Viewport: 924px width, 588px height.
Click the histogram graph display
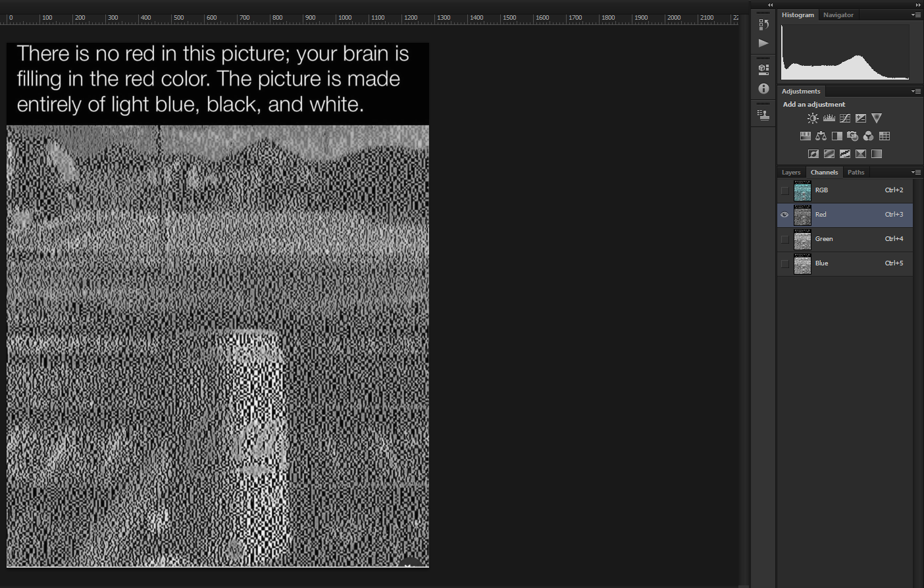(x=845, y=53)
